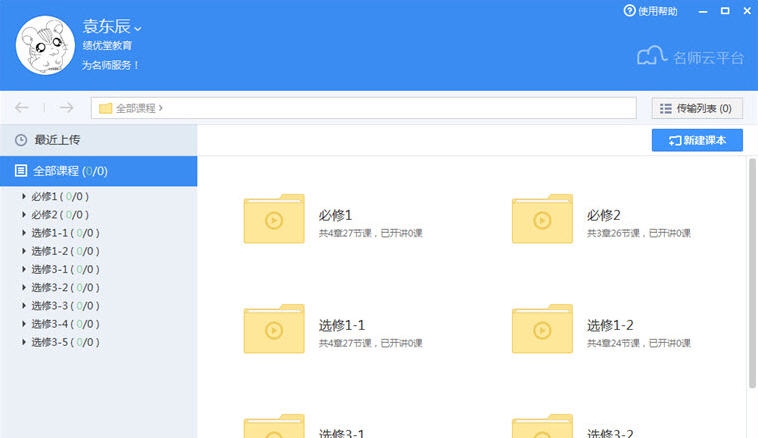Select 全部课程 (0/0) in the sidebar

coord(99,171)
